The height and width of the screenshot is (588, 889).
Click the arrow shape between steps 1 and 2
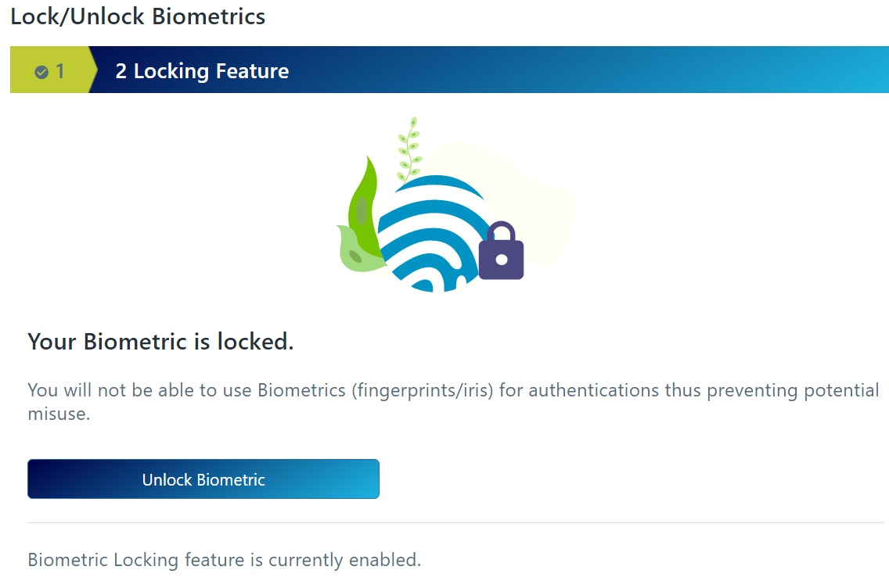click(x=94, y=70)
